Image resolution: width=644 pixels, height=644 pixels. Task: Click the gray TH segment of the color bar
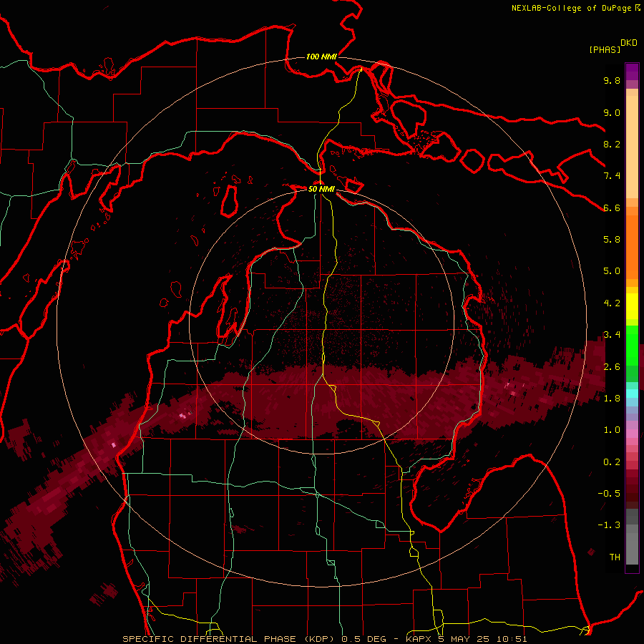[x=632, y=548]
